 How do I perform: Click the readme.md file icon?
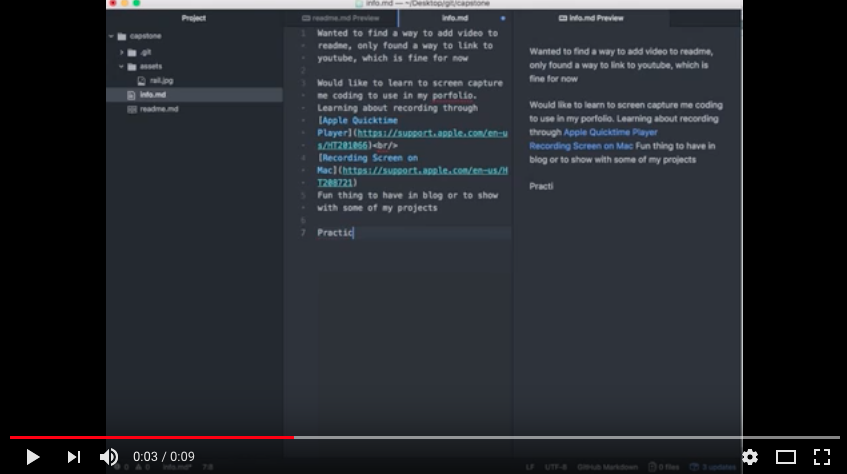point(131,109)
